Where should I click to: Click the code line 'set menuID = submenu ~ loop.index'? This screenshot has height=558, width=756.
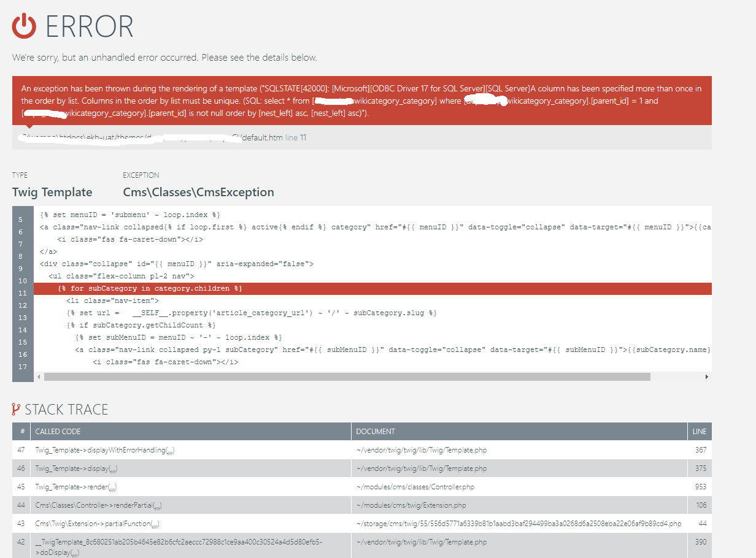pos(129,215)
